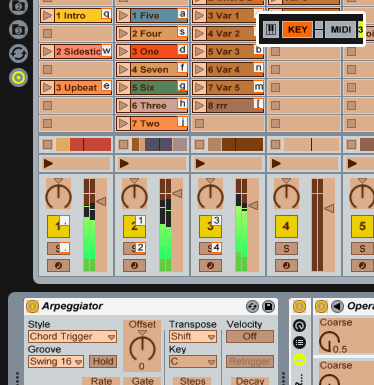
Task: Arm track 2 for recording
Action: [134, 265]
